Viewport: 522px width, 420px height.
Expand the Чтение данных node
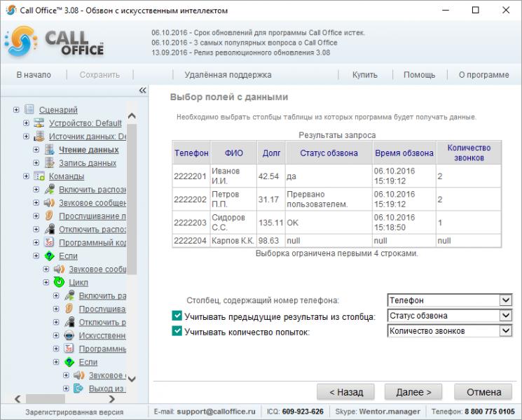pyautogui.click(x=36, y=150)
